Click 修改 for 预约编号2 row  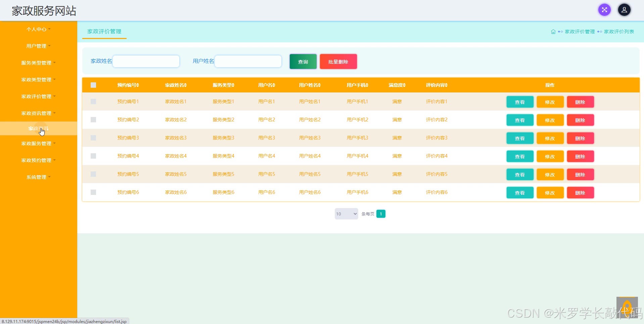pyautogui.click(x=550, y=120)
